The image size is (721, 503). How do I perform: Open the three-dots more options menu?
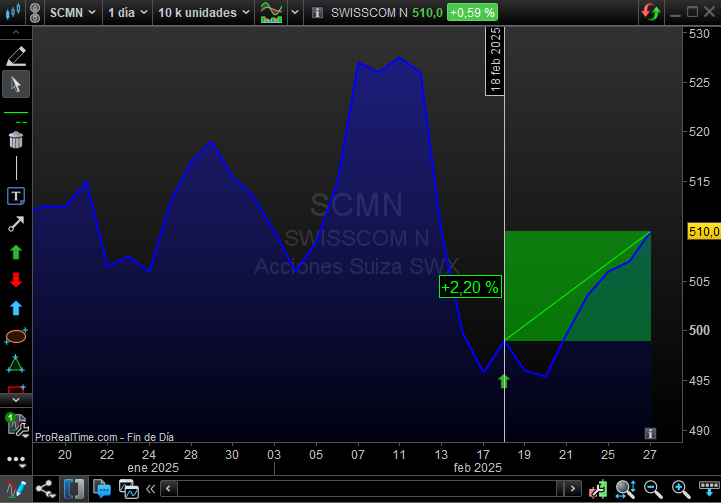pos(17,460)
